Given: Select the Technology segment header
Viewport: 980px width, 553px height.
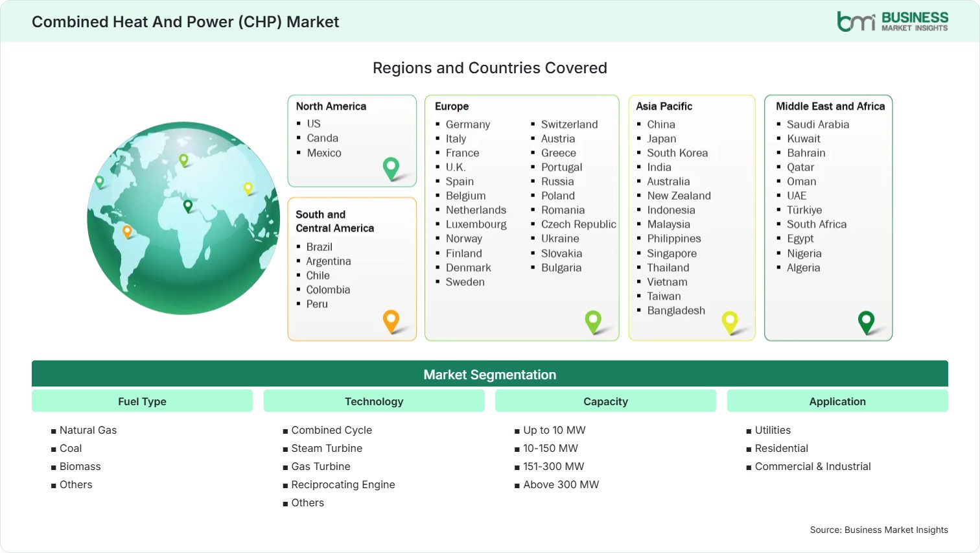Looking at the screenshot, I should (374, 401).
